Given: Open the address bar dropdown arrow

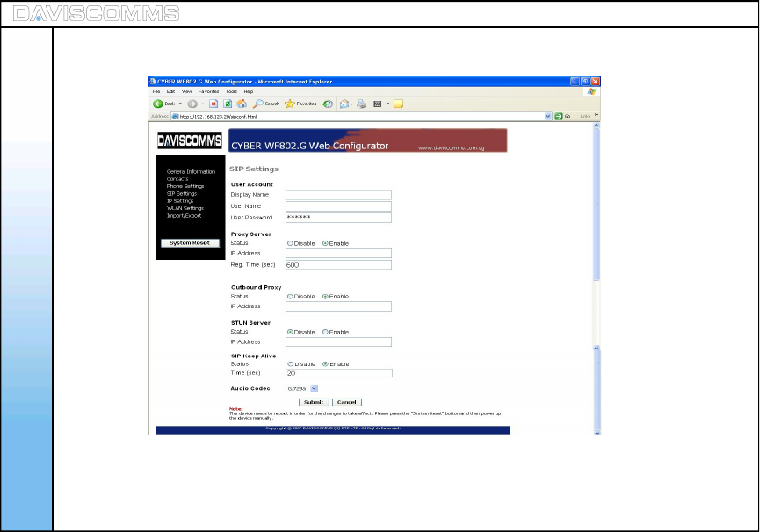Looking at the screenshot, I should 547,116.
